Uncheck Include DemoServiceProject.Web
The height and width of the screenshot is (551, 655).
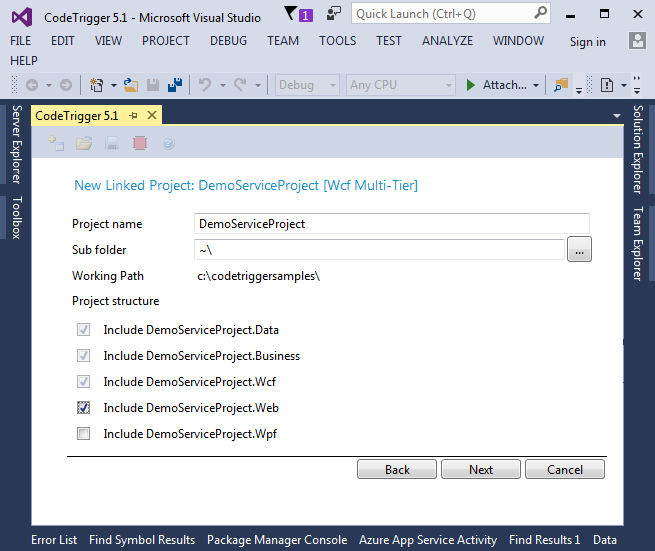click(x=84, y=408)
